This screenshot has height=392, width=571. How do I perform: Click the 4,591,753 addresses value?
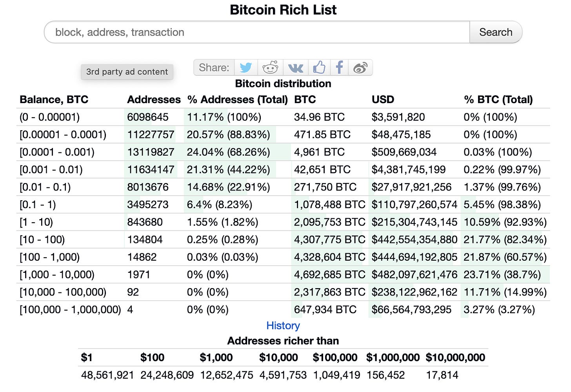click(283, 375)
